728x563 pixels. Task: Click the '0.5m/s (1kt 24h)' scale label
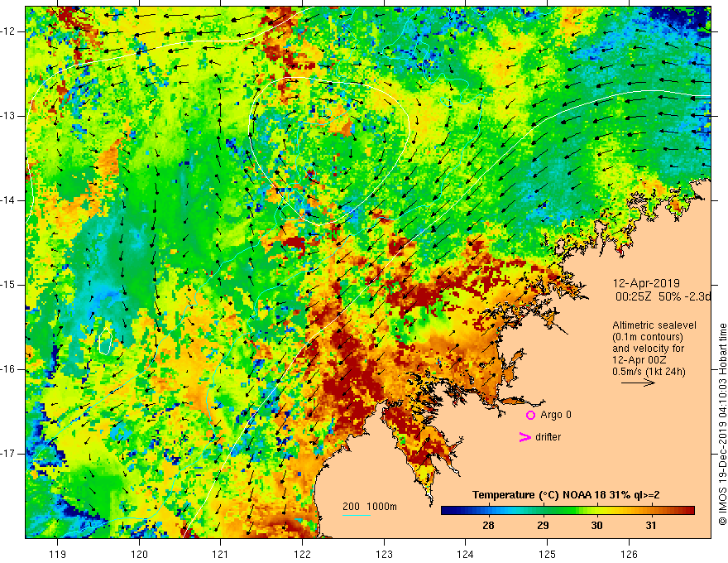click(649, 372)
